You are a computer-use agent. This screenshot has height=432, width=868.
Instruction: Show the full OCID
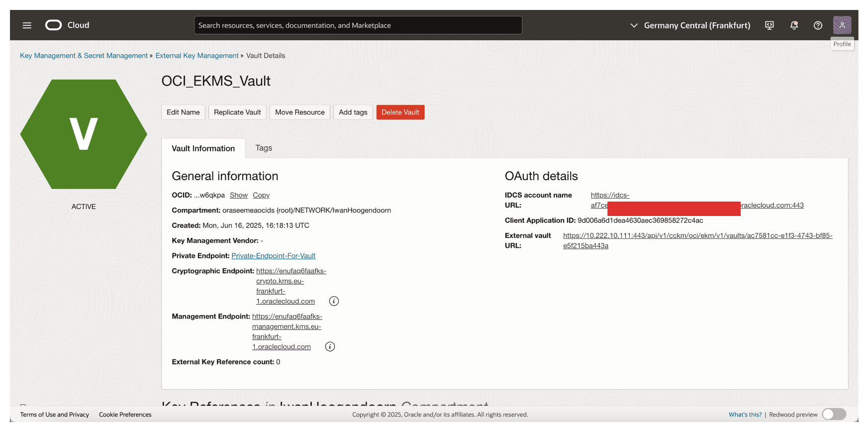click(239, 195)
